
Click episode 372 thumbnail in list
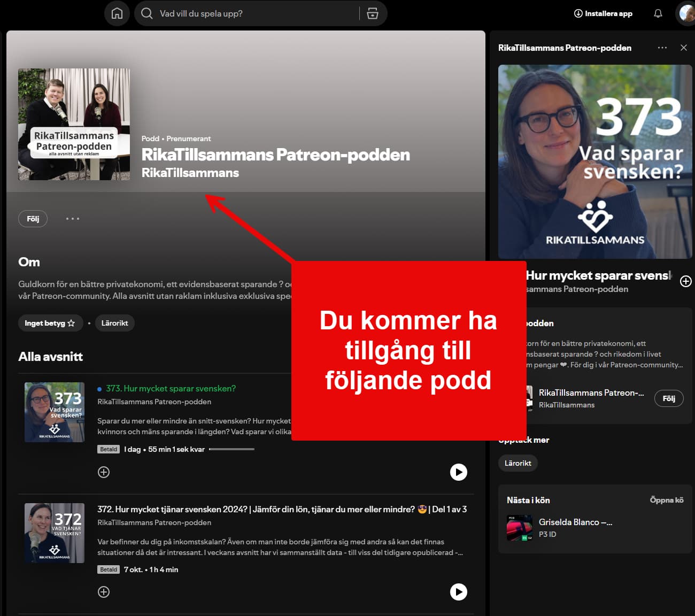(55, 533)
